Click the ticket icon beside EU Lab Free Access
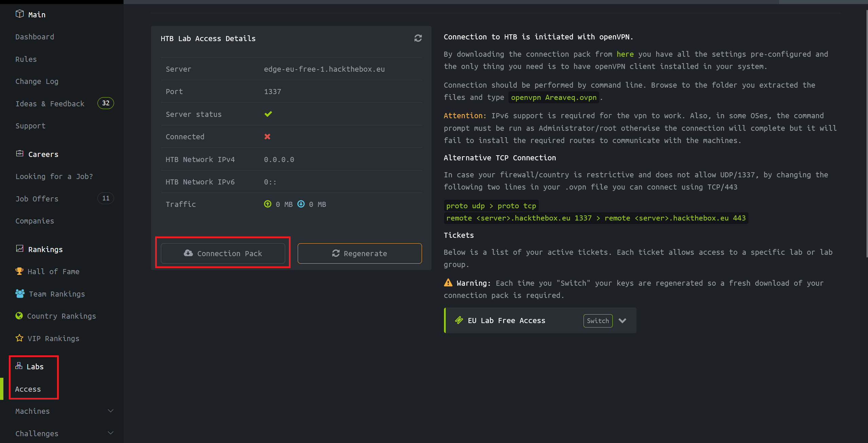This screenshot has height=443, width=868. pos(459,320)
